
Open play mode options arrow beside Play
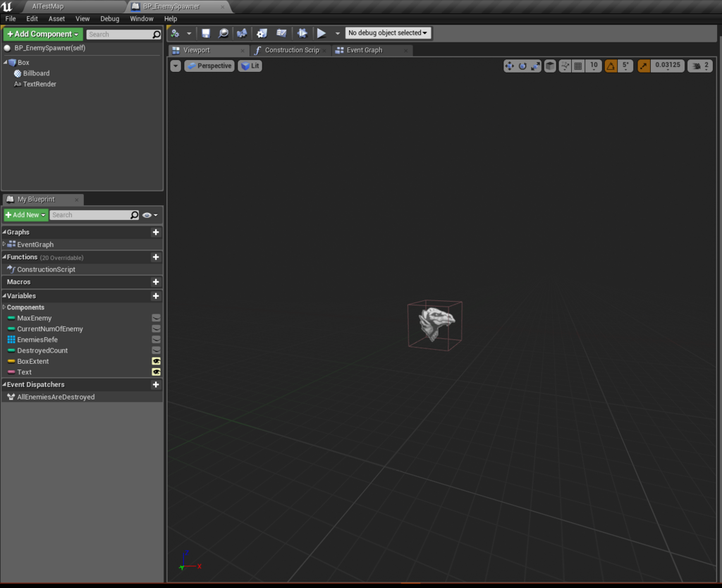tap(338, 33)
